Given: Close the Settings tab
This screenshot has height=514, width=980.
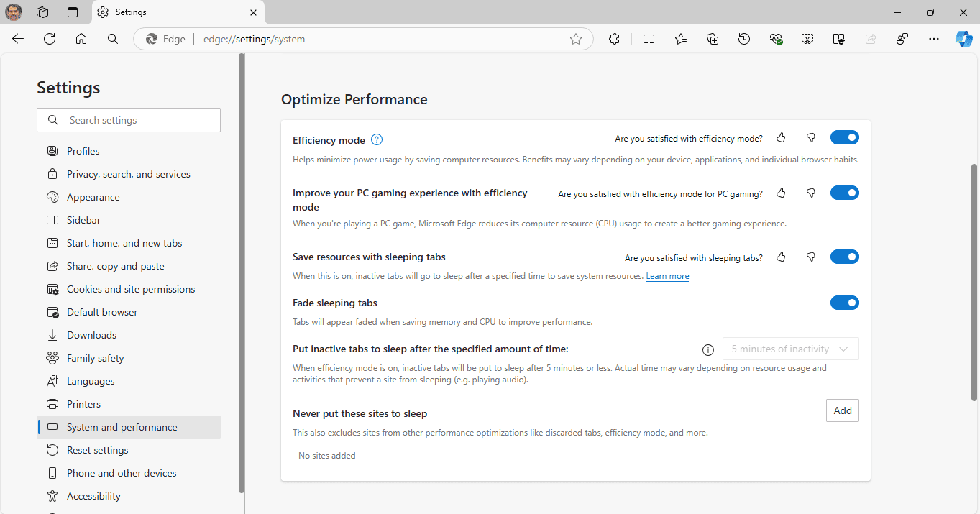Looking at the screenshot, I should tap(253, 12).
